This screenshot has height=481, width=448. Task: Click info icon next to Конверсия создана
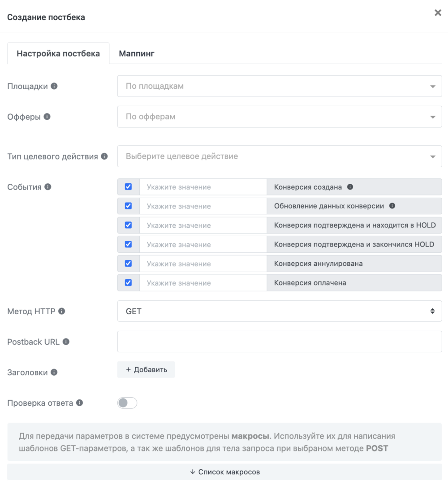[350, 187]
